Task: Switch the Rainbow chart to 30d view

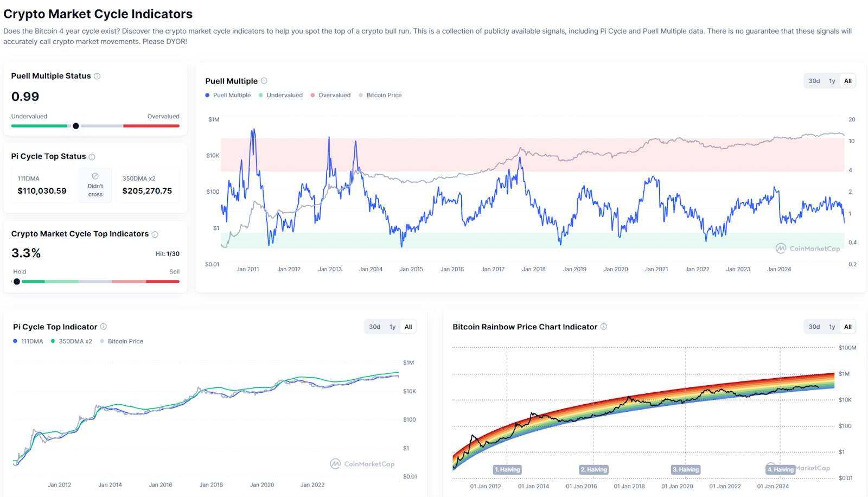Action: coord(814,327)
